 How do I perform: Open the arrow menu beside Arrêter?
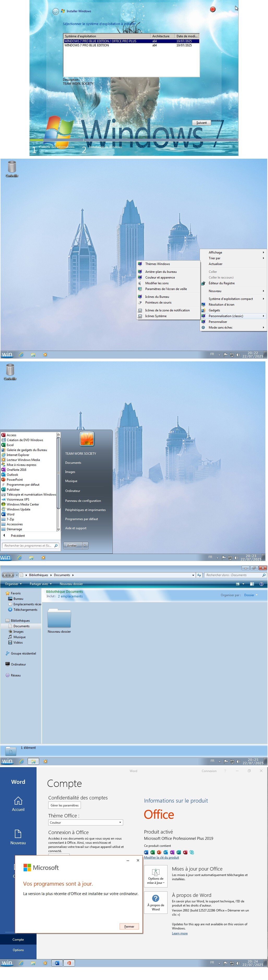85,546
